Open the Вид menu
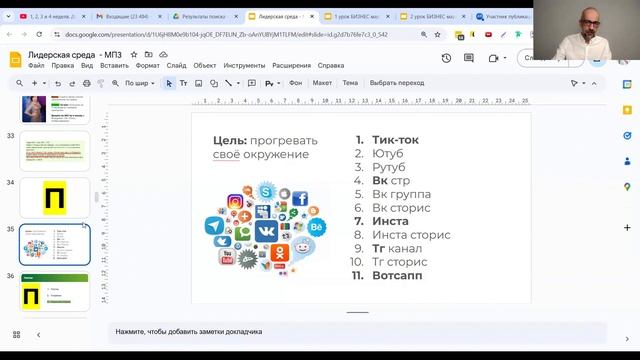This screenshot has width=640, height=360. 87,66
